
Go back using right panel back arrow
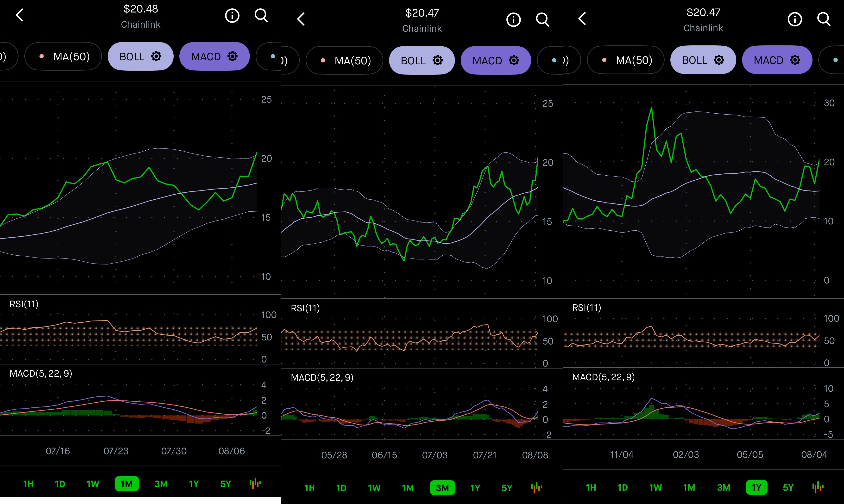click(582, 19)
